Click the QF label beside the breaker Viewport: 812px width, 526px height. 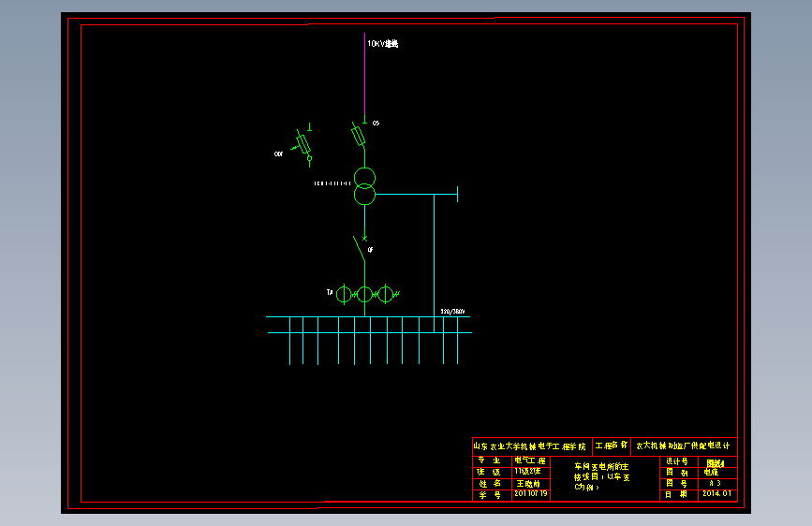[370, 250]
